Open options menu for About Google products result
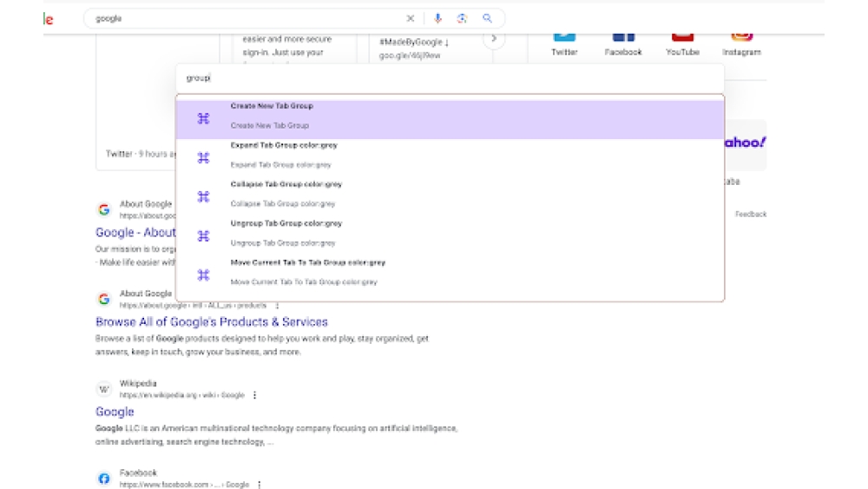The image size is (868, 489). 278,305
